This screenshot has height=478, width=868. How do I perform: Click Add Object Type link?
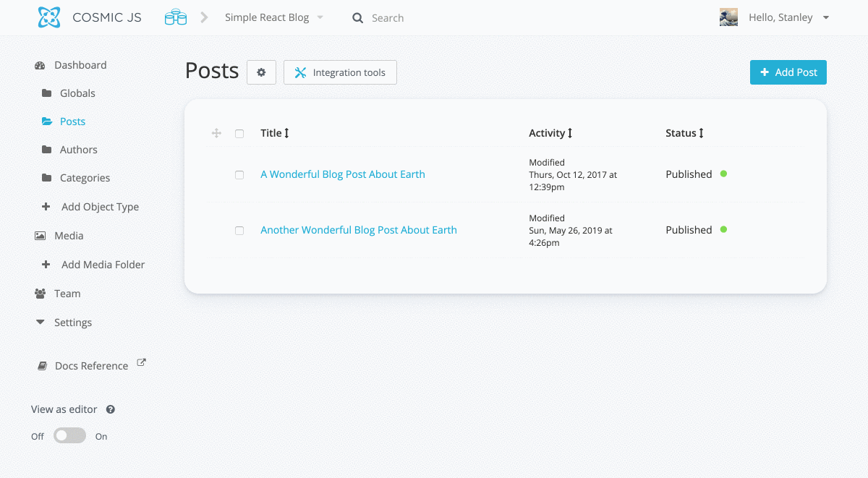[100, 207]
